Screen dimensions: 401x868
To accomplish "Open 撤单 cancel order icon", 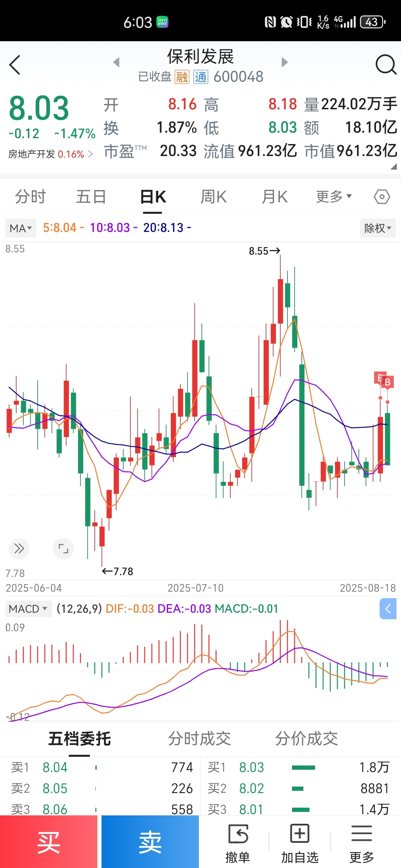I will [238, 842].
